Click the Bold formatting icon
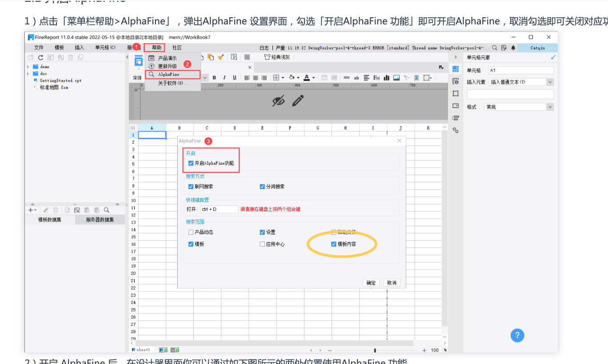Screen dimensions: 608x364 (x=214, y=78)
